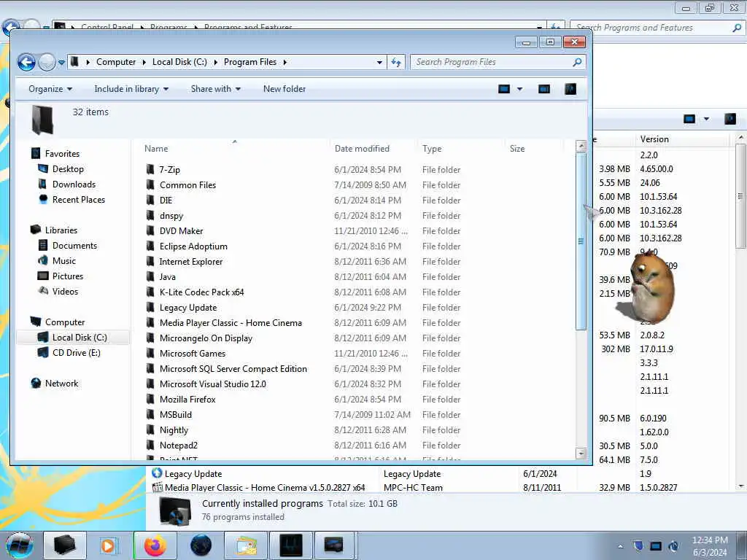Select the Mozilla Firefox folder
The width and height of the screenshot is (747, 560).
click(187, 400)
